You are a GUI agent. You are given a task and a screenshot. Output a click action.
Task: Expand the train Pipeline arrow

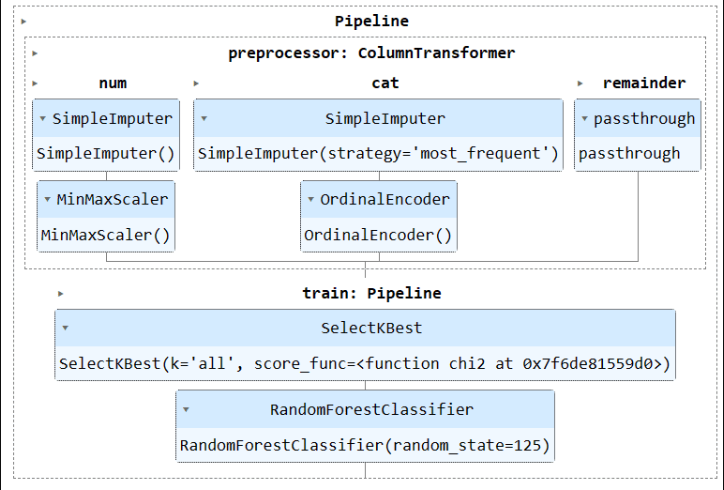[60, 294]
